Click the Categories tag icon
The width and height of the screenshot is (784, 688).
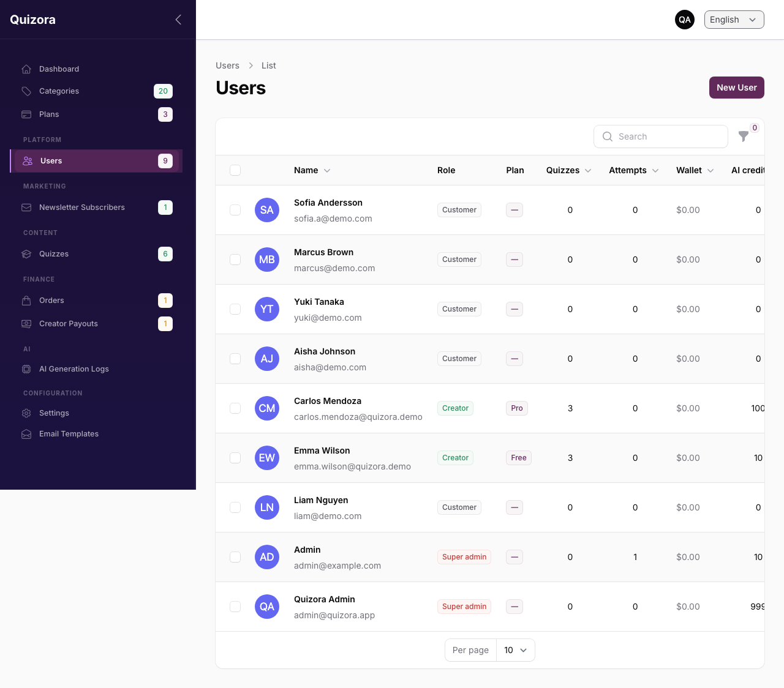pyautogui.click(x=26, y=91)
